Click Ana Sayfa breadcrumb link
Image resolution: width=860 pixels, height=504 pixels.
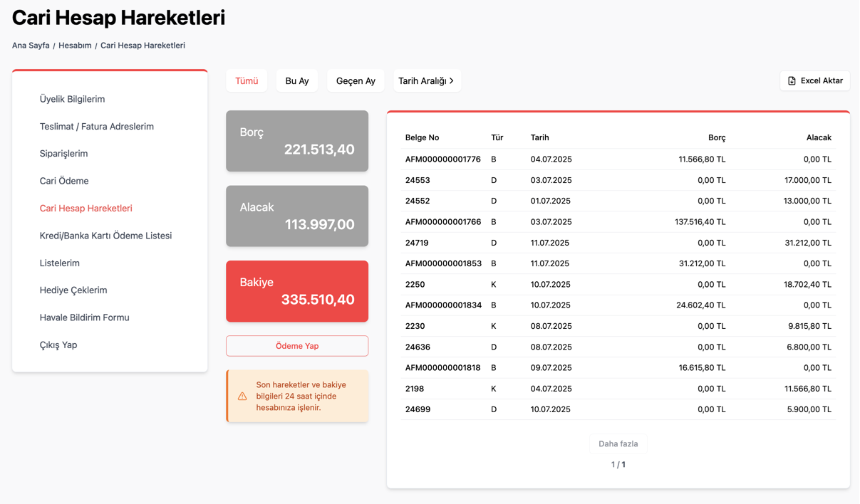[31, 46]
